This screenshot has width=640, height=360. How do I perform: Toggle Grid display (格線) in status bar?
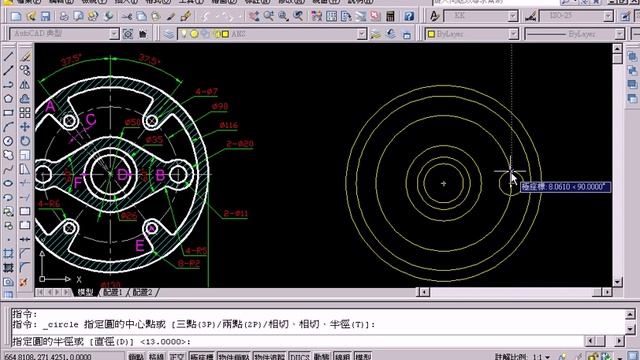point(156,357)
